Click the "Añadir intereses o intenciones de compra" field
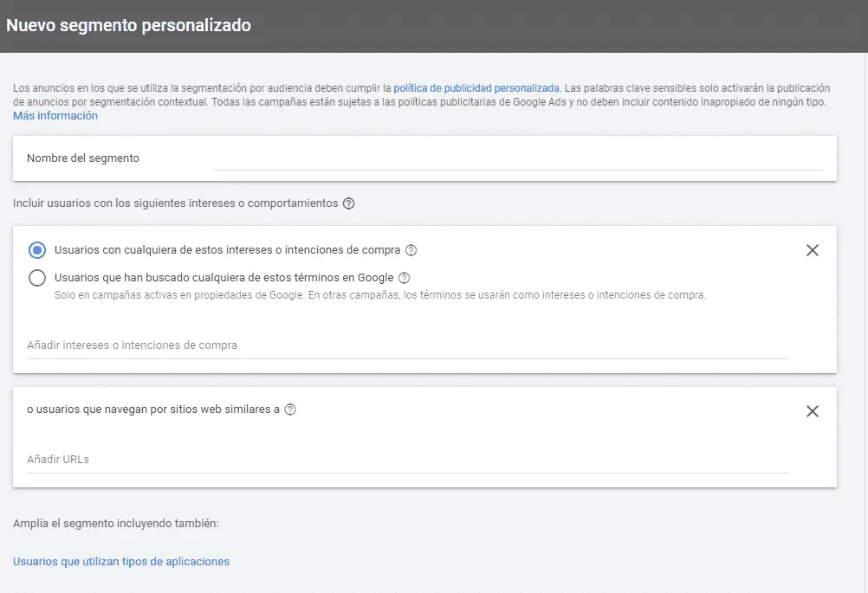 pos(407,345)
